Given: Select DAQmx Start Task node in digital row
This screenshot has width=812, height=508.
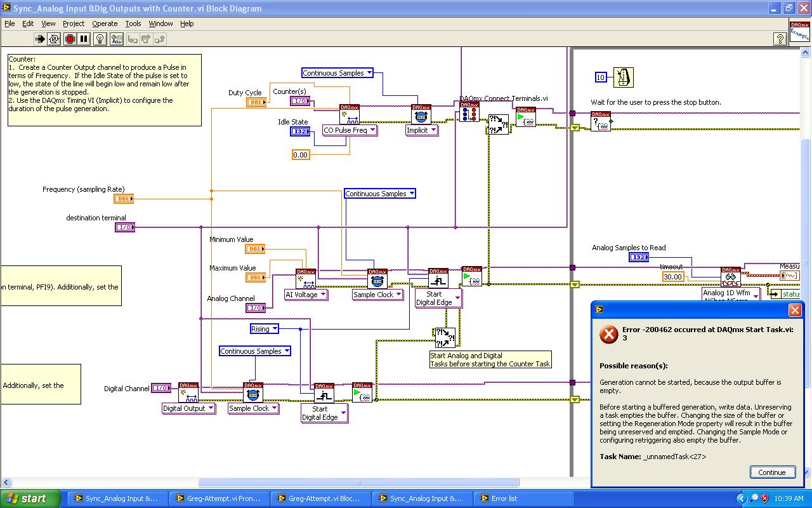Looking at the screenshot, I should (362, 392).
